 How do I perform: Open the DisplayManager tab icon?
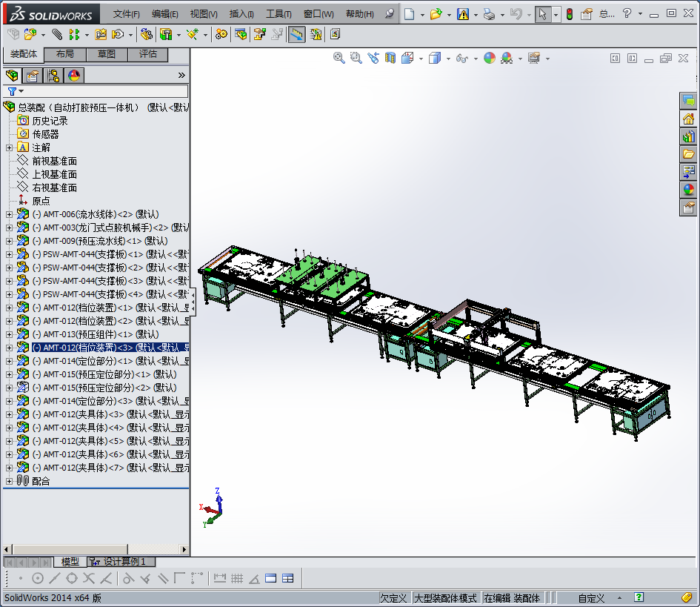tap(73, 76)
